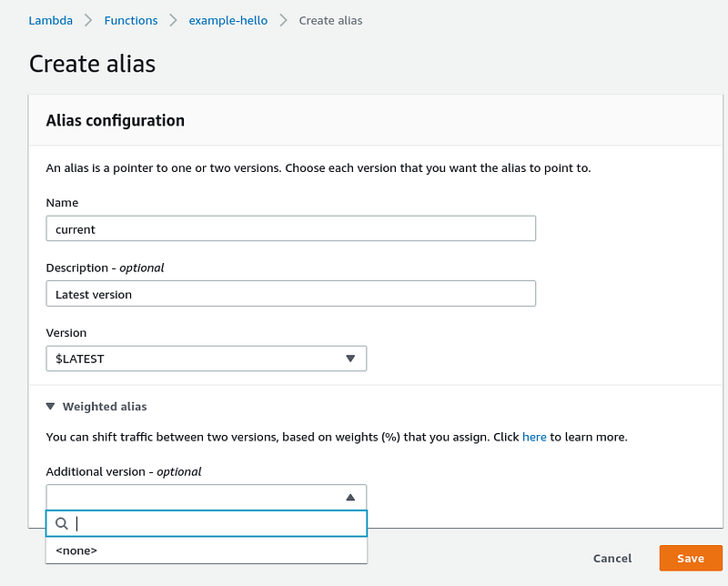
Task: Edit the Description field with Latest version
Action: point(290,294)
